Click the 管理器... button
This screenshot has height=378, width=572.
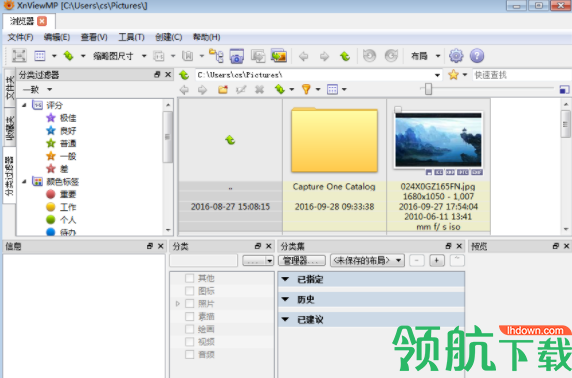[302, 261]
